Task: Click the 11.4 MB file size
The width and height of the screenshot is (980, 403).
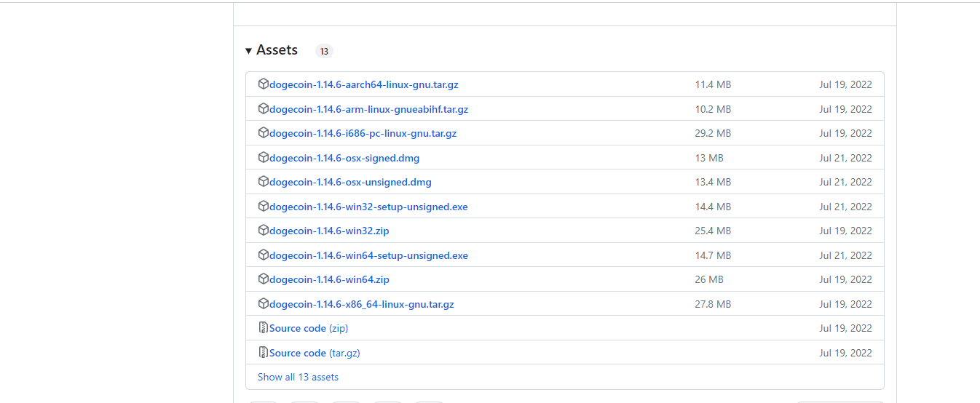Action: [713, 85]
